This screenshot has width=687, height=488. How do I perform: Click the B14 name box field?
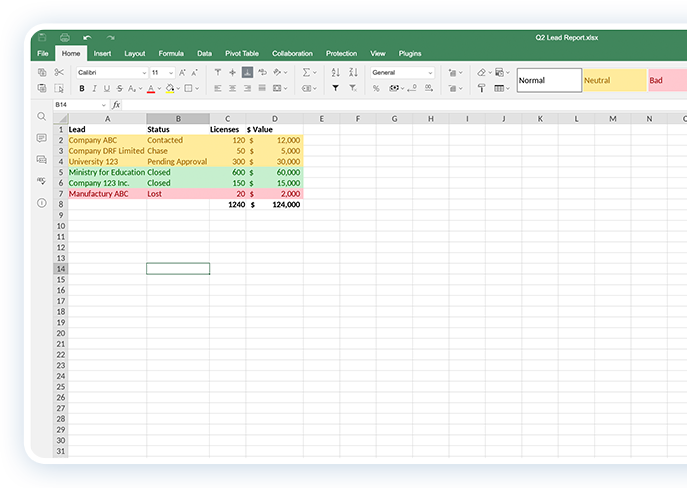tap(80, 105)
